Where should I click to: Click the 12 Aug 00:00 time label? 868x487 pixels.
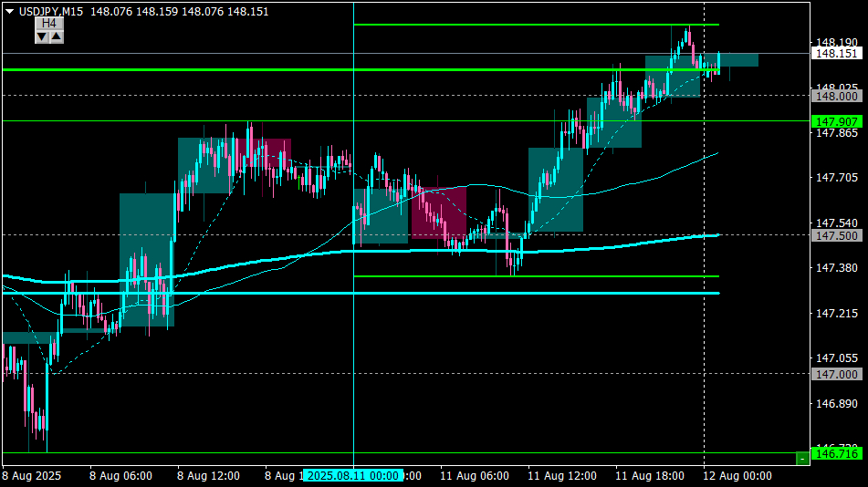tap(737, 476)
